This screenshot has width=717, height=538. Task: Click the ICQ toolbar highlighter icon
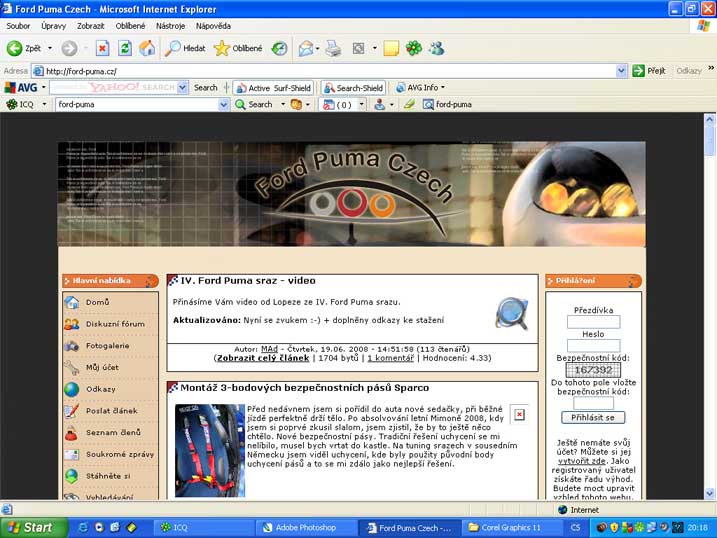[x=409, y=104]
